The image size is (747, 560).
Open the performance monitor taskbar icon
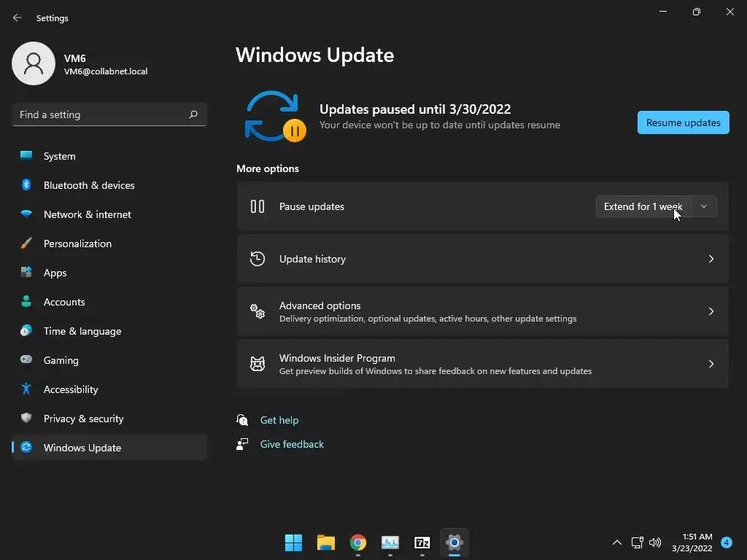tap(390, 542)
